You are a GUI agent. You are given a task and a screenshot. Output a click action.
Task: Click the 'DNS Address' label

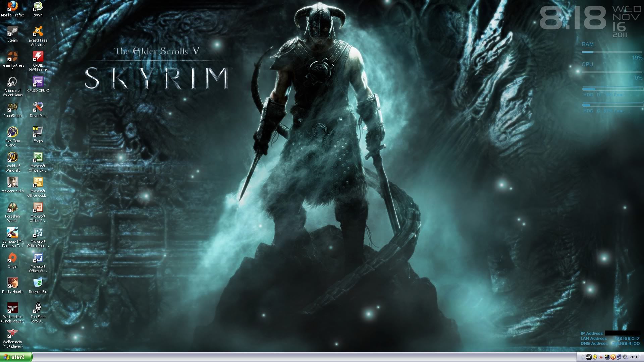click(594, 344)
